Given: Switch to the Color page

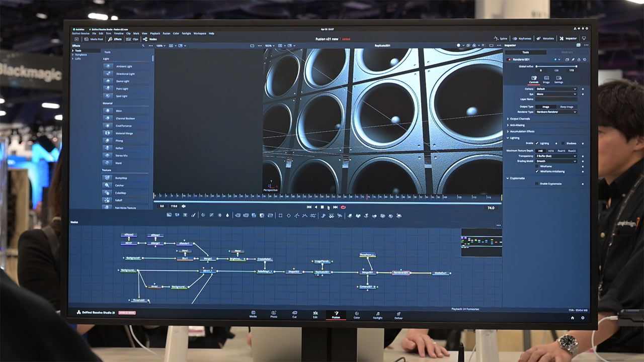Looking at the screenshot, I should coord(357,315).
